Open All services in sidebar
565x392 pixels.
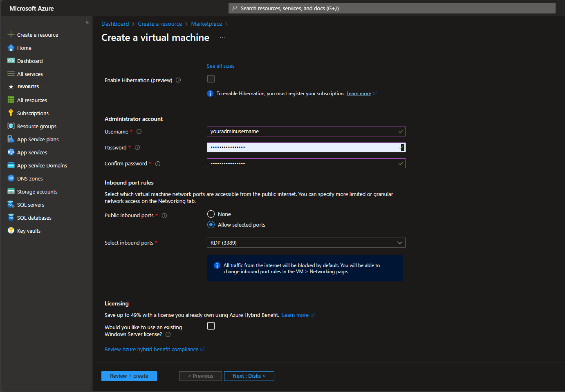point(30,74)
